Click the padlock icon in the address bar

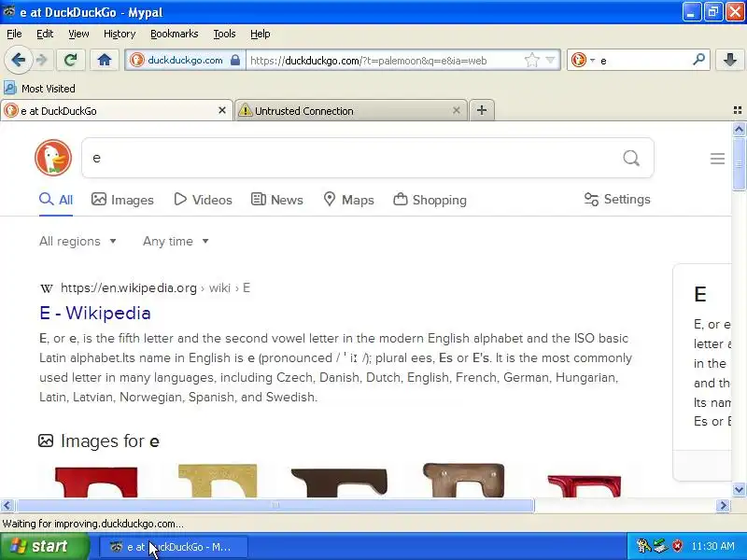coord(235,60)
